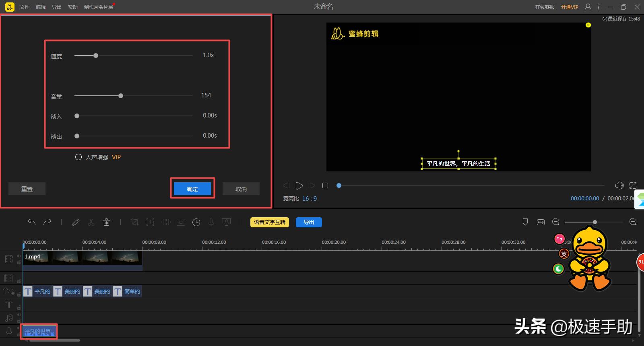Add a marker with the marker icon

(525, 222)
